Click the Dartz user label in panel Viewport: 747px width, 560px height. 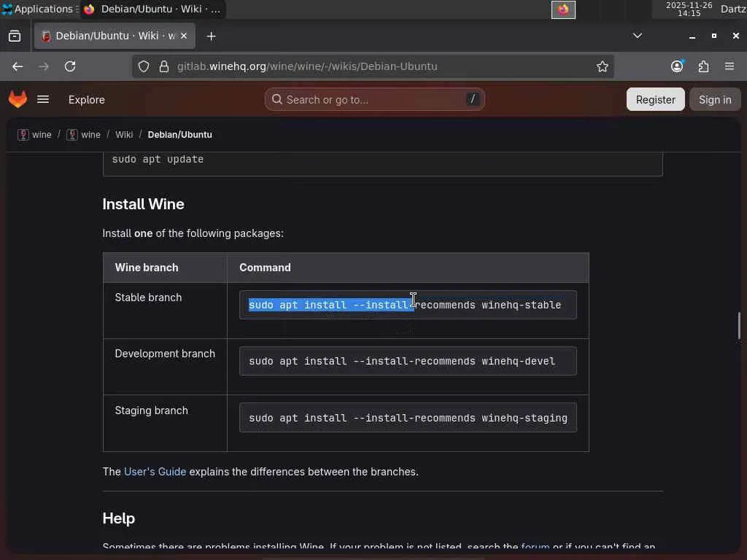pos(733,9)
